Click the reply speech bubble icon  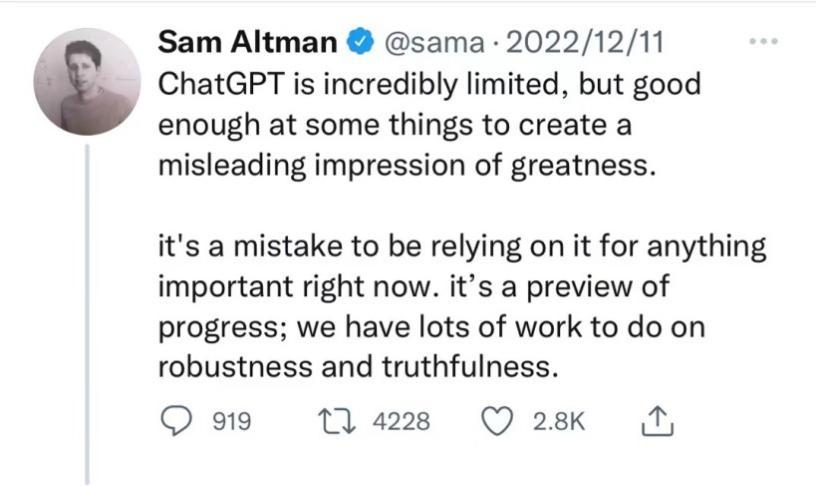178,422
